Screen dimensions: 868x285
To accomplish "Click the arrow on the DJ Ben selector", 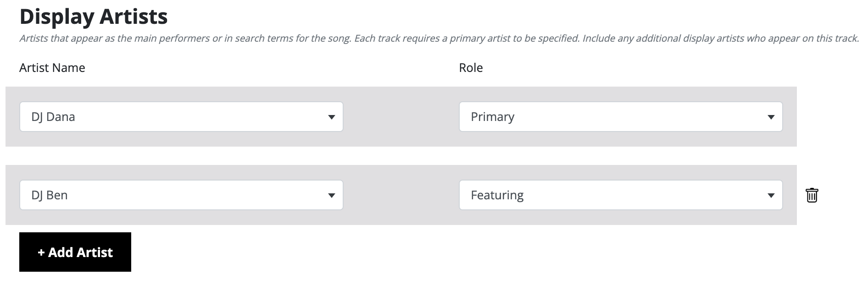I will pos(331,196).
